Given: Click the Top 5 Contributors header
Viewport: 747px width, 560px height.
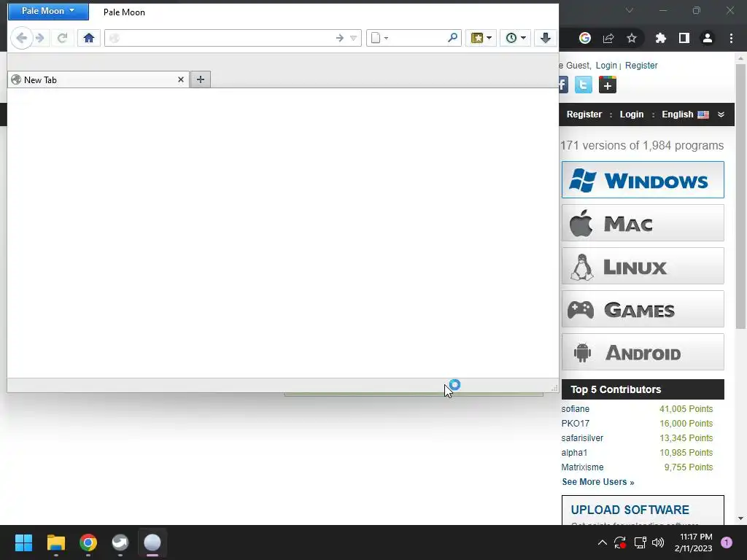Looking at the screenshot, I should [x=643, y=389].
